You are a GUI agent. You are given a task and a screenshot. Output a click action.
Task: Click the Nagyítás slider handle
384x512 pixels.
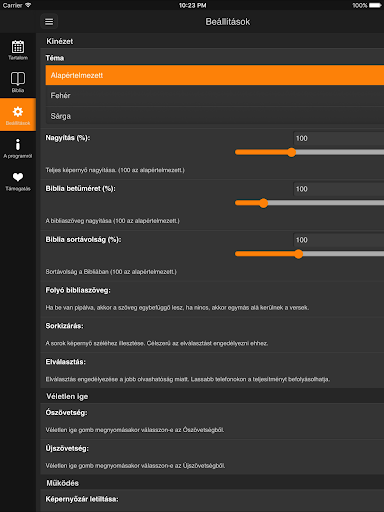[x=292, y=152]
